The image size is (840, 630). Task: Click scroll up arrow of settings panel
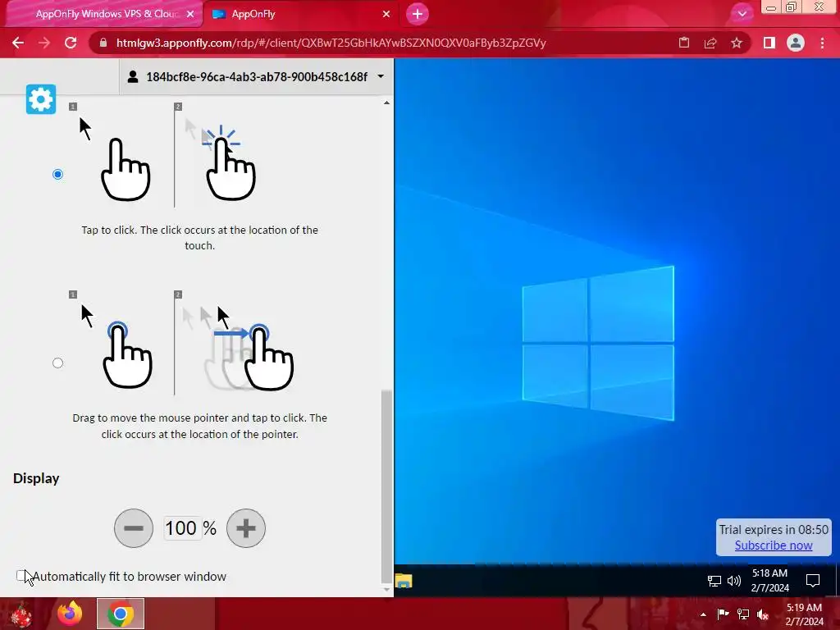[387, 103]
